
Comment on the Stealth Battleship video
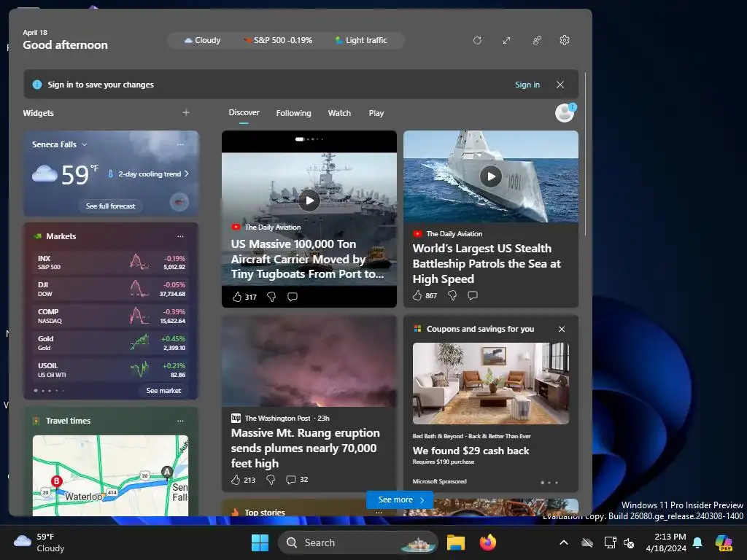473,296
